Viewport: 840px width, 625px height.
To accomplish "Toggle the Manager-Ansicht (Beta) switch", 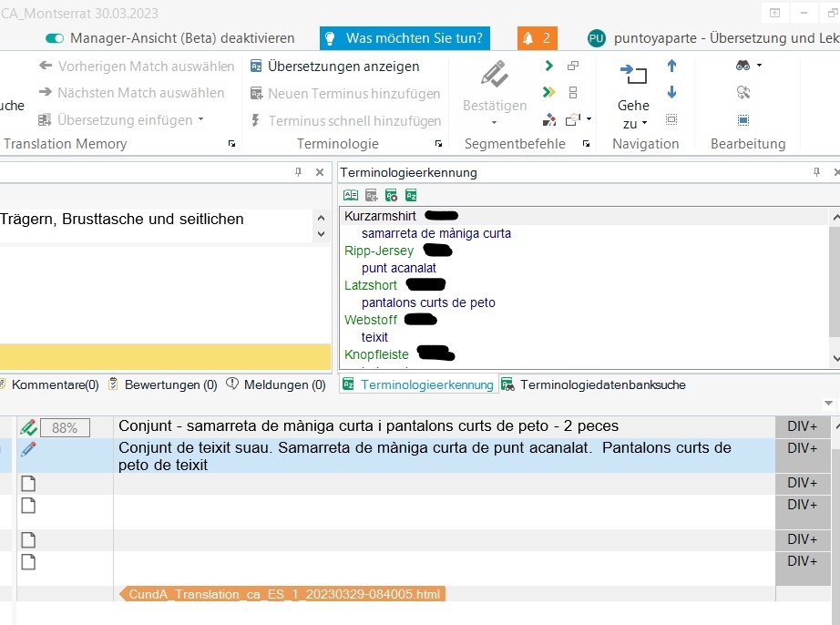I will [x=54, y=38].
